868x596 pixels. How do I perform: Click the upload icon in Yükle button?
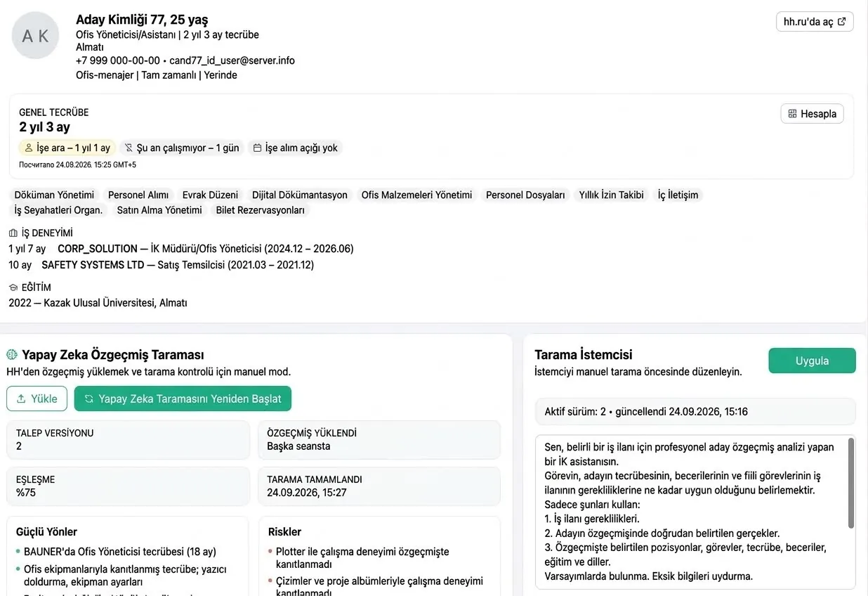click(x=21, y=399)
